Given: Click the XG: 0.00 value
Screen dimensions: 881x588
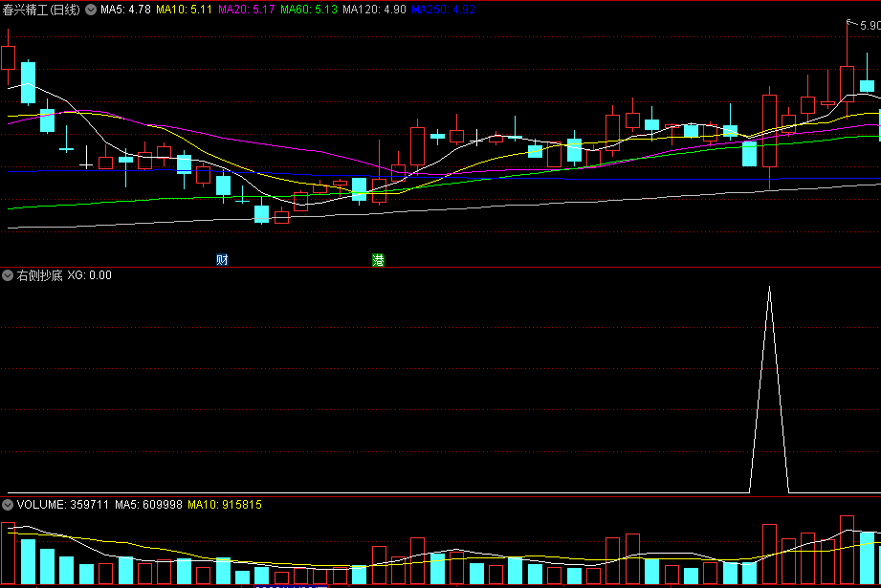Looking at the screenshot, I should point(89,275).
